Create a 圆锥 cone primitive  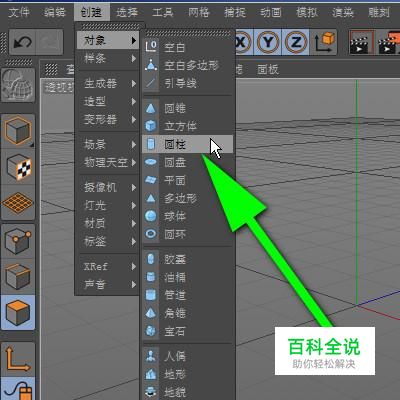187,108
